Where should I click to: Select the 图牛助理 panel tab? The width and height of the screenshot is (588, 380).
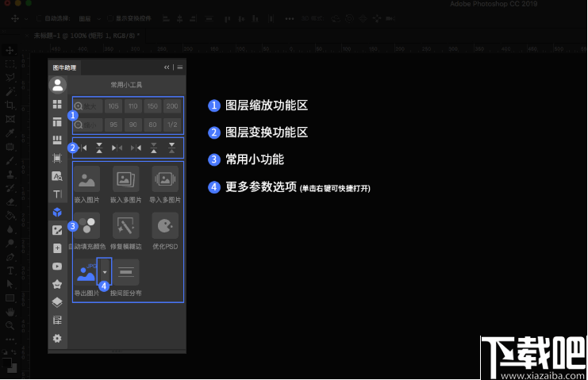point(64,68)
